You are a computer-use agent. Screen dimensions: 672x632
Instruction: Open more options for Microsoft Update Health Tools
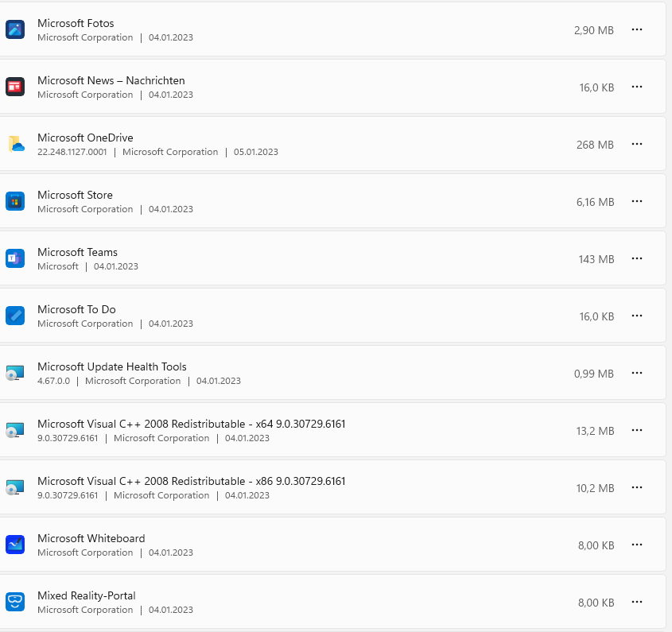(x=636, y=373)
